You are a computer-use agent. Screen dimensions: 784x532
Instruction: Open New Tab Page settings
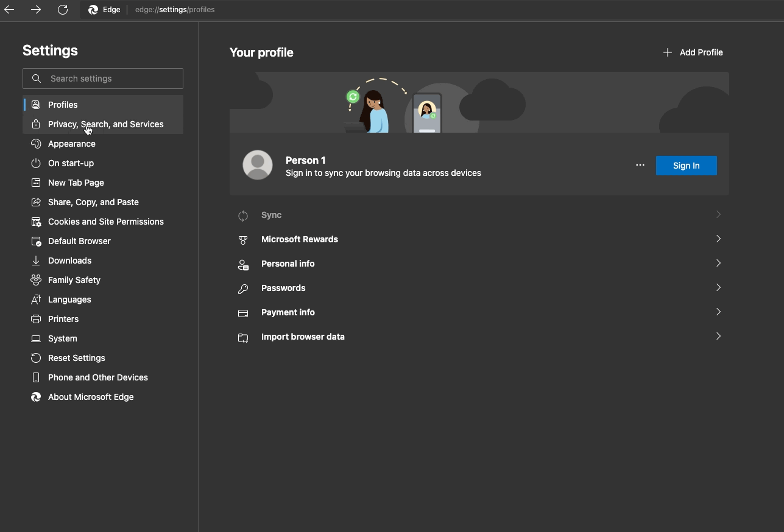(103, 183)
